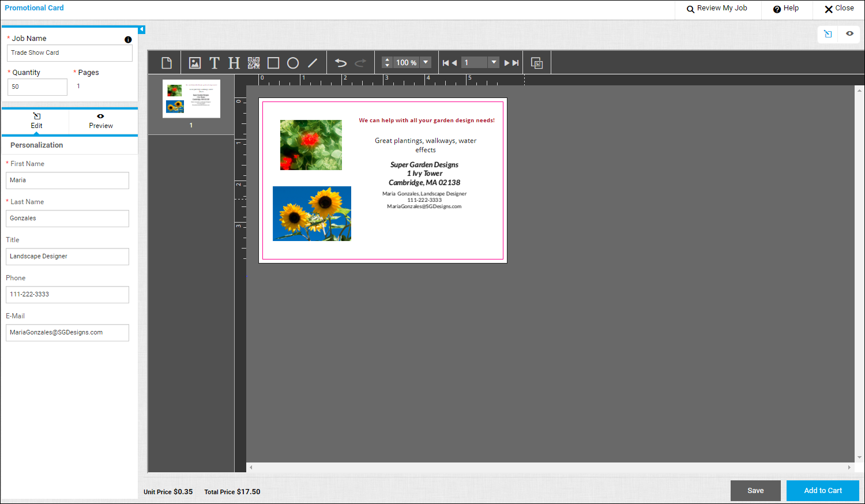Select the heading text tool (H)
Screen dimensions: 865x504
[234, 63]
